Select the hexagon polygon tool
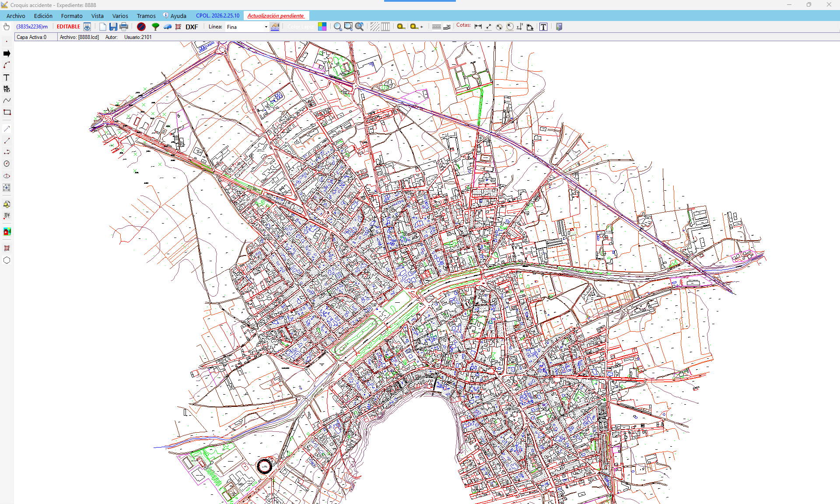This screenshot has width=840, height=504. click(x=7, y=260)
